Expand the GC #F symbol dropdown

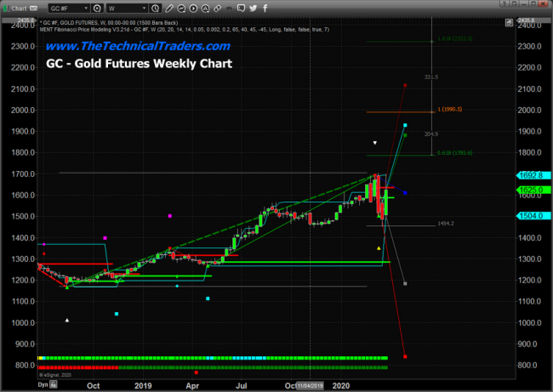[86, 9]
